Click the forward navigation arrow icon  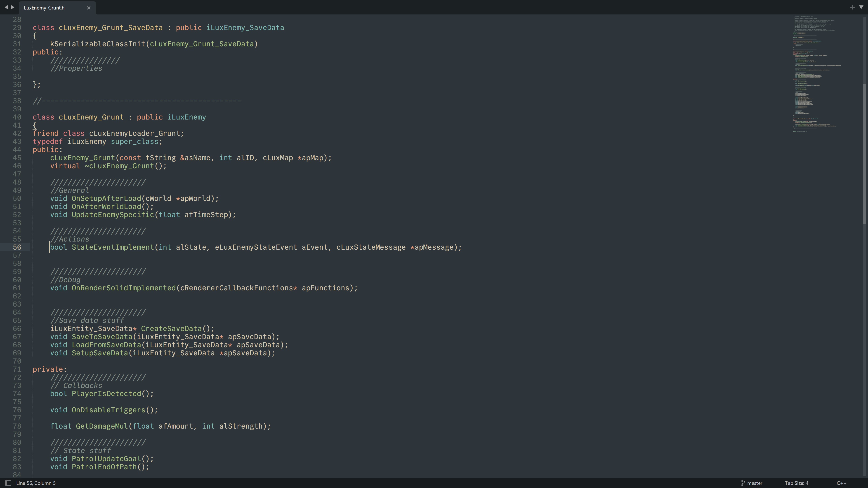point(12,7)
